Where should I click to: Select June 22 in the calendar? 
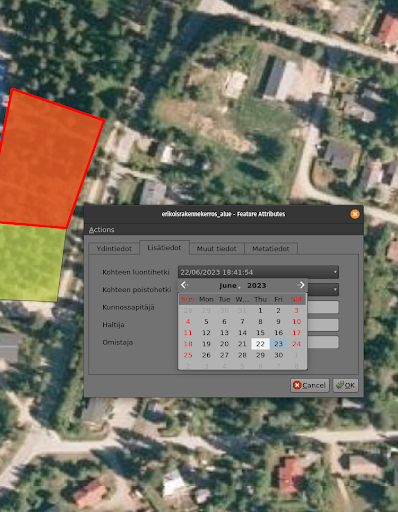pyautogui.click(x=260, y=344)
